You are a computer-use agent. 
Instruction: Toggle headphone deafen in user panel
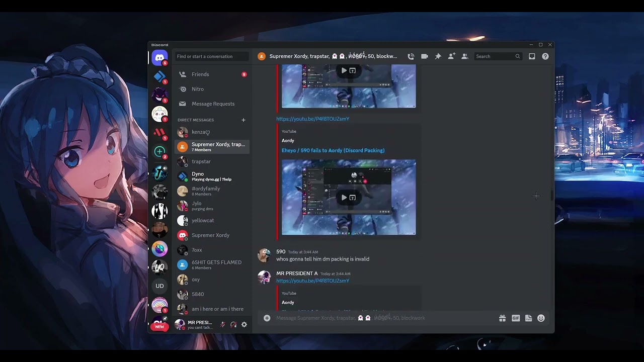(x=233, y=325)
